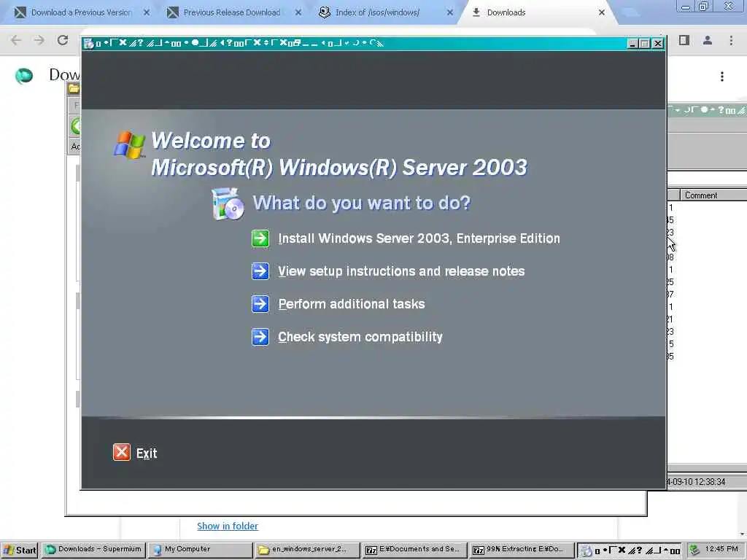Close the Downloads browser tab
The width and height of the screenshot is (747, 560).
(x=602, y=12)
